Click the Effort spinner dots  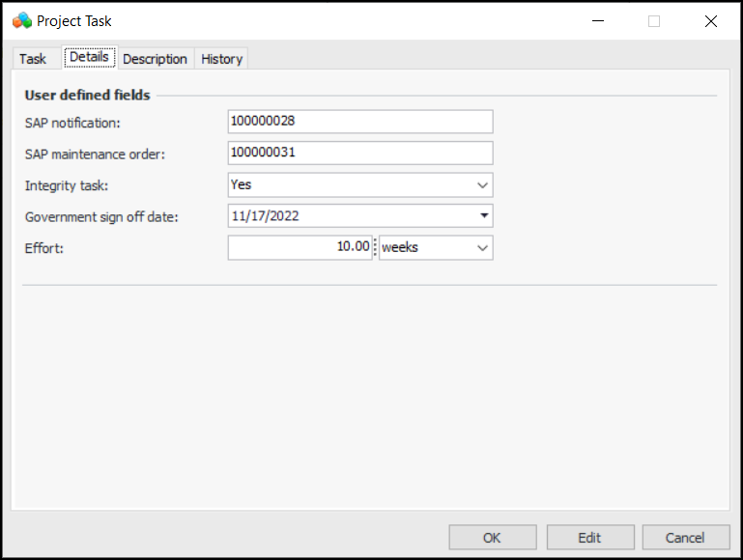point(375,247)
